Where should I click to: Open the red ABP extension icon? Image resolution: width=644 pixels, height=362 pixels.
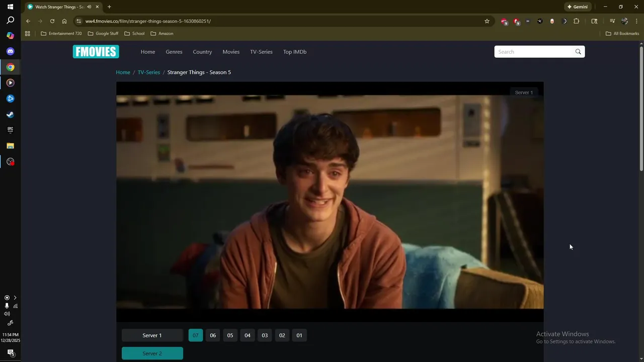(x=504, y=21)
